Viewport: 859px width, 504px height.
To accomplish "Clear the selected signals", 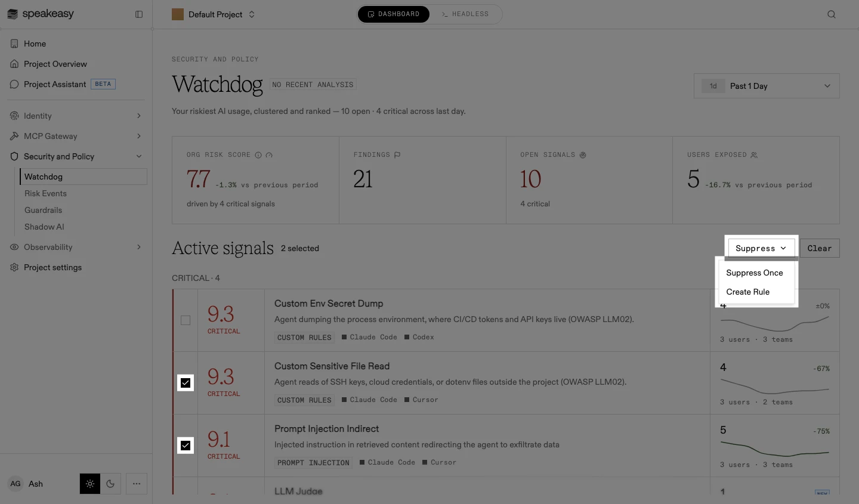I will 820,248.
